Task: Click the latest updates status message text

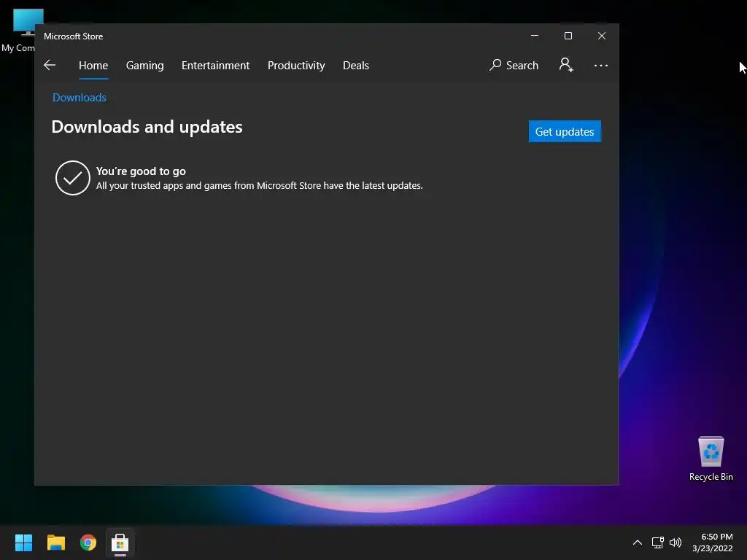Action: pos(260,186)
